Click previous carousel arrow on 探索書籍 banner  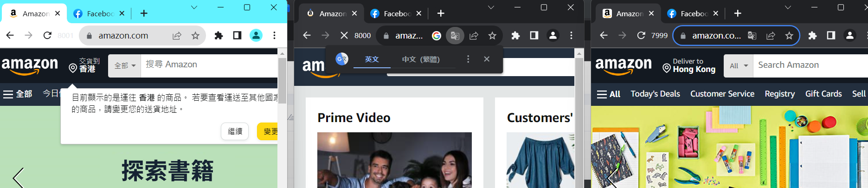18,178
